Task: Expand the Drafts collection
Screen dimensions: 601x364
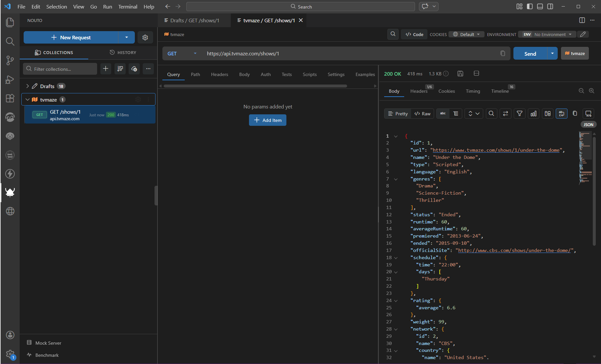Action: coord(28,86)
